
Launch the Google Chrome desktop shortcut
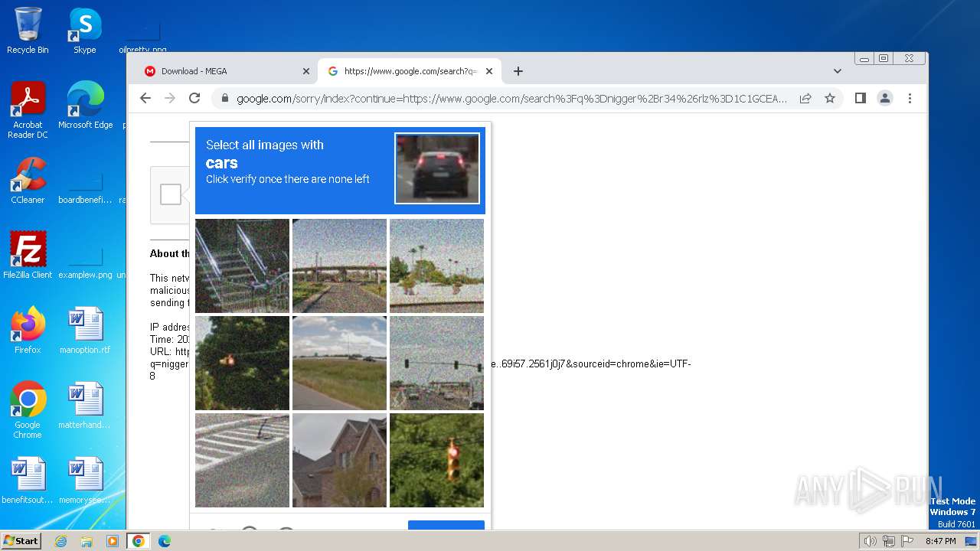28,410
